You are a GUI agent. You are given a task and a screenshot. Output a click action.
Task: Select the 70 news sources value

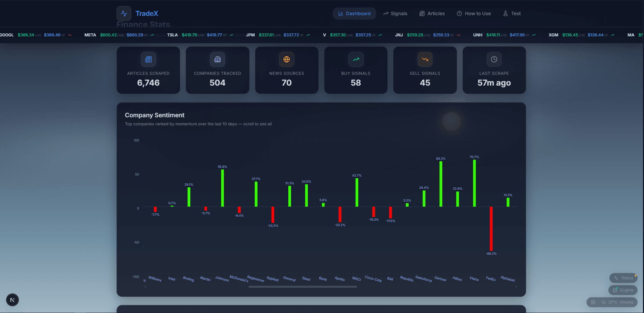click(287, 83)
